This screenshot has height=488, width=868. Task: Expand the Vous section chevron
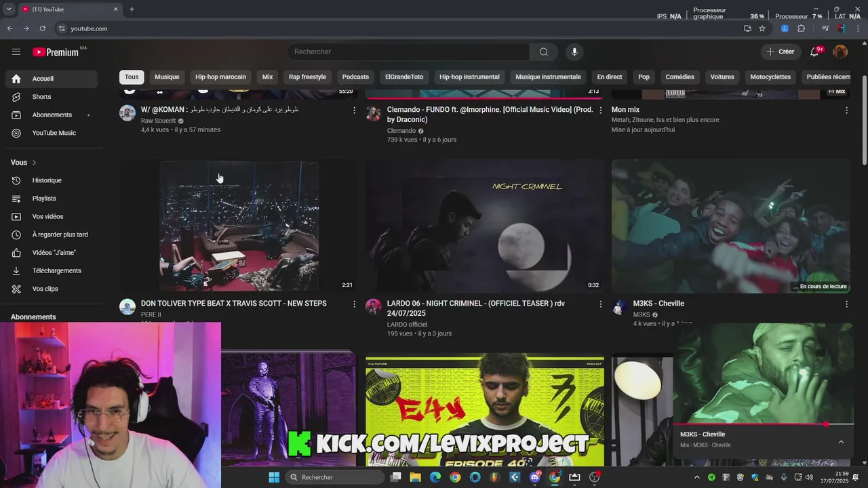34,163
